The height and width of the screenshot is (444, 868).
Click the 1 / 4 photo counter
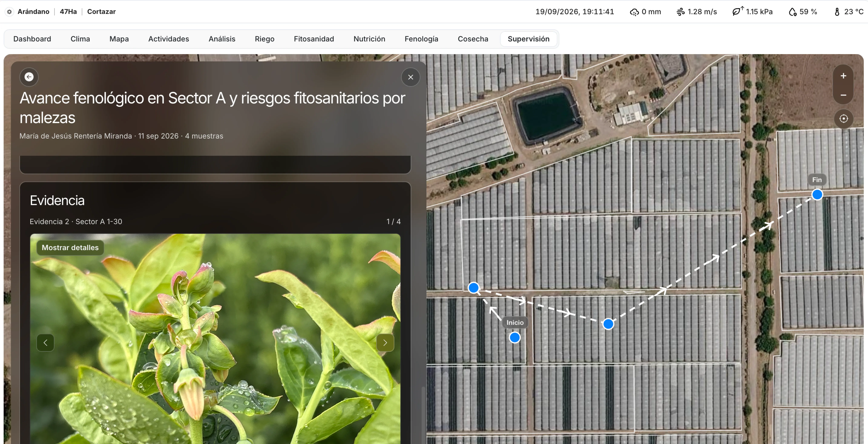tap(394, 222)
